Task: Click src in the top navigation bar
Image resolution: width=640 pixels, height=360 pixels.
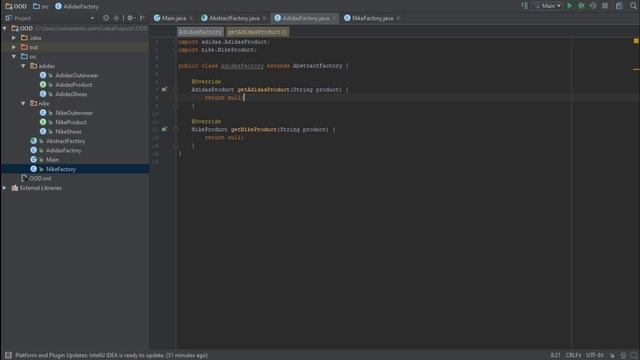Action: [41, 6]
